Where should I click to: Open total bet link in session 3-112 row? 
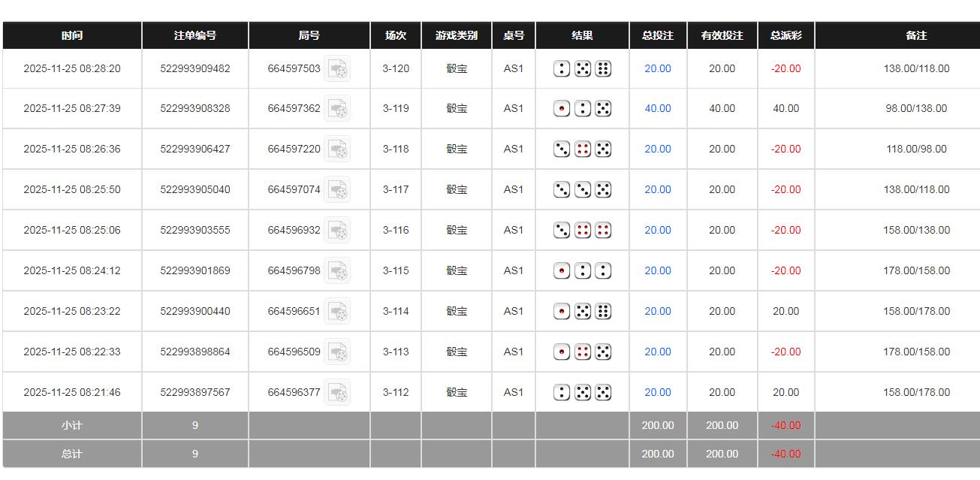click(658, 393)
